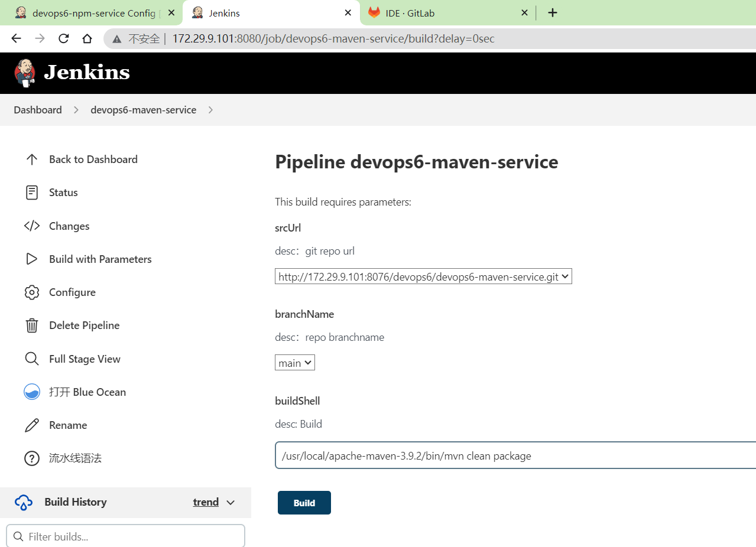Click the Status document icon
This screenshot has width=756, height=547.
(32, 193)
